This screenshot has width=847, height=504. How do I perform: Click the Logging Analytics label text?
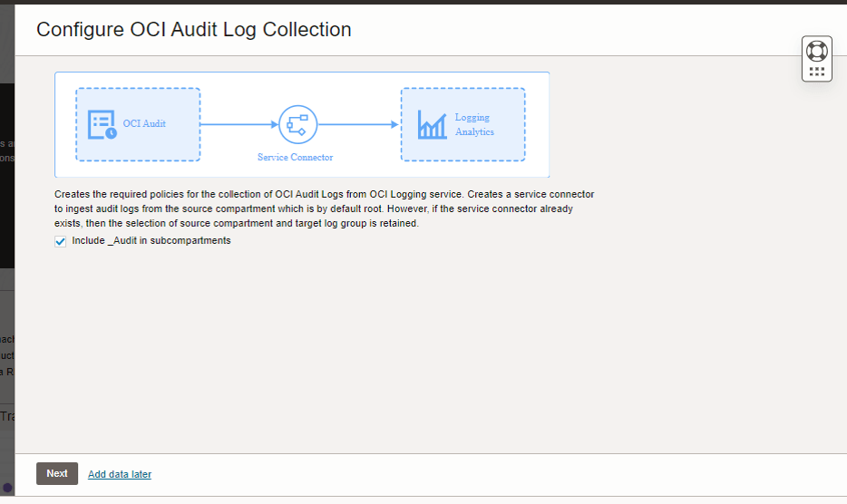(x=474, y=124)
